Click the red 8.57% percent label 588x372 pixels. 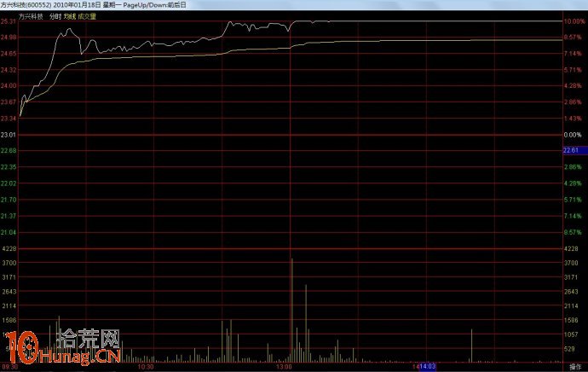point(573,38)
